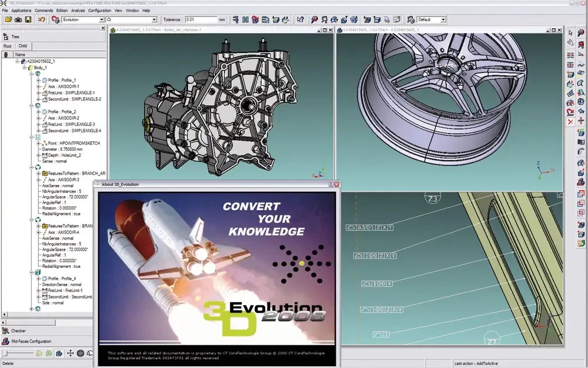Open the Edition menu
Screen dimensions: 588x368
tap(62, 11)
